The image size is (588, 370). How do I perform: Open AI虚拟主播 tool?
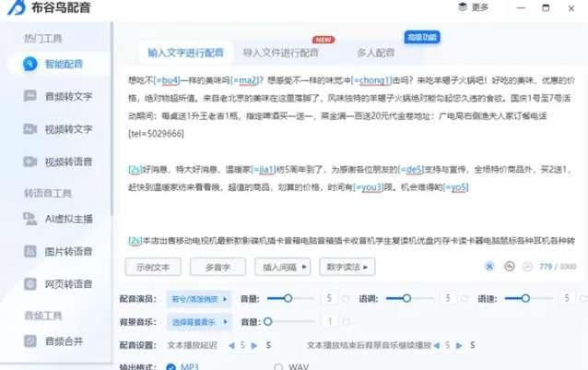point(58,219)
